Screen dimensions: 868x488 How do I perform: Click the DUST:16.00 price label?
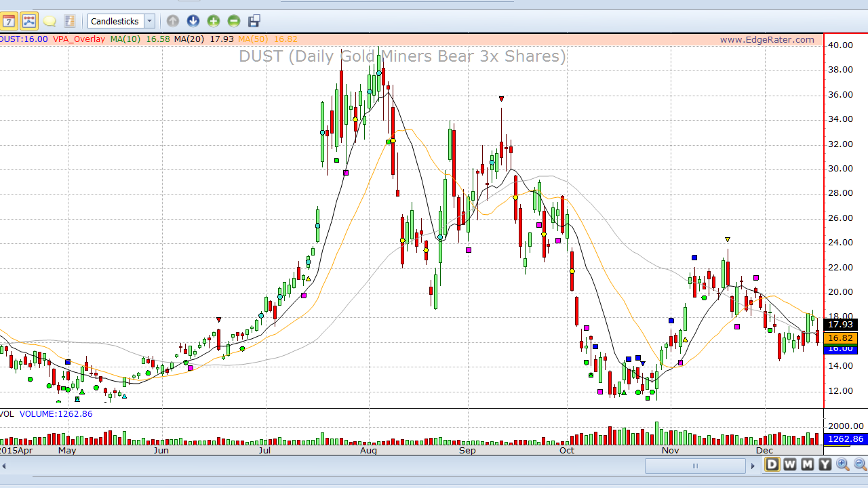pyautogui.click(x=24, y=39)
